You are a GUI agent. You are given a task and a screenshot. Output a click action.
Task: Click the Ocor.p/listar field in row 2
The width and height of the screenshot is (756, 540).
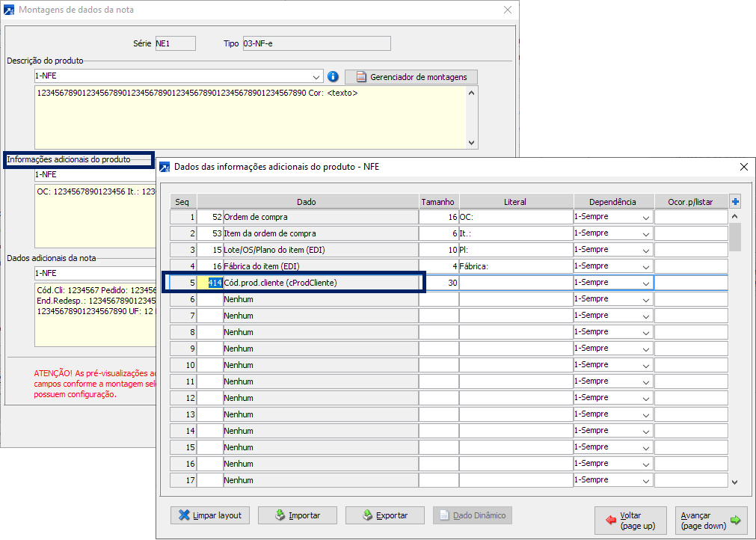click(691, 233)
